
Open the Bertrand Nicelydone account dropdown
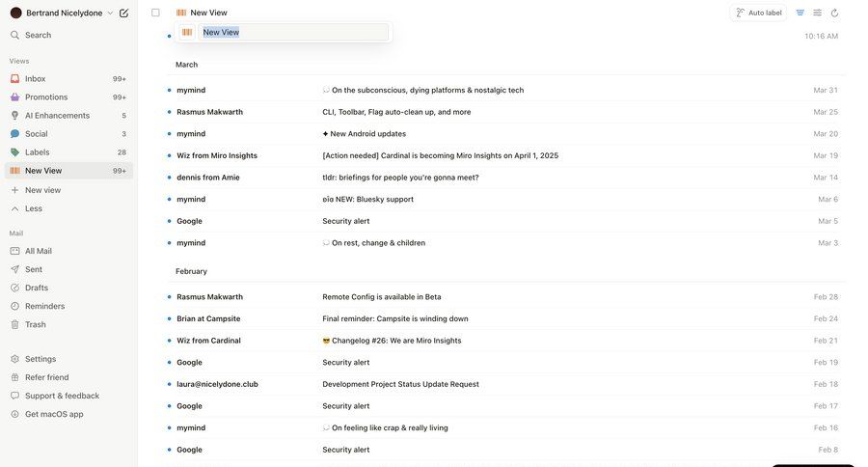click(x=110, y=13)
